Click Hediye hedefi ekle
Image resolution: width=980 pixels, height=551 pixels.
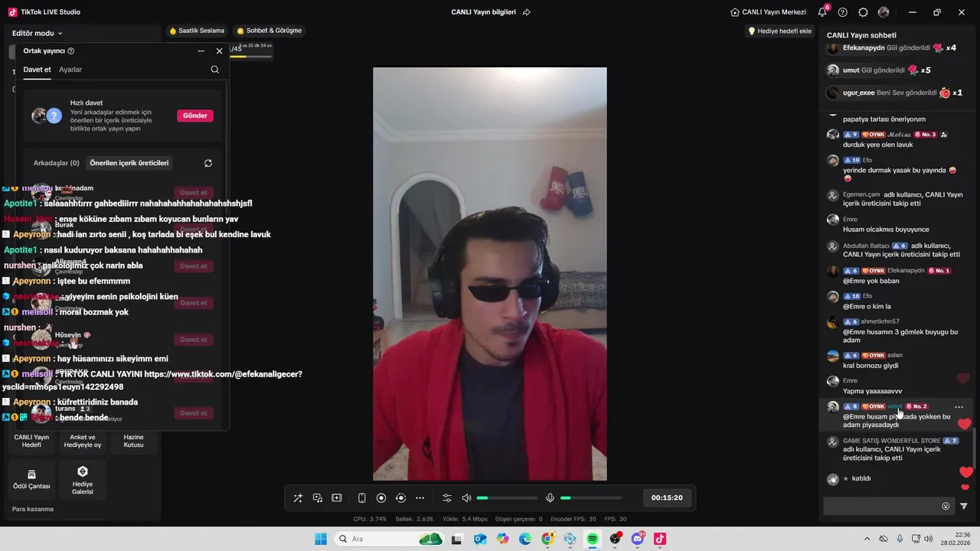779,31
